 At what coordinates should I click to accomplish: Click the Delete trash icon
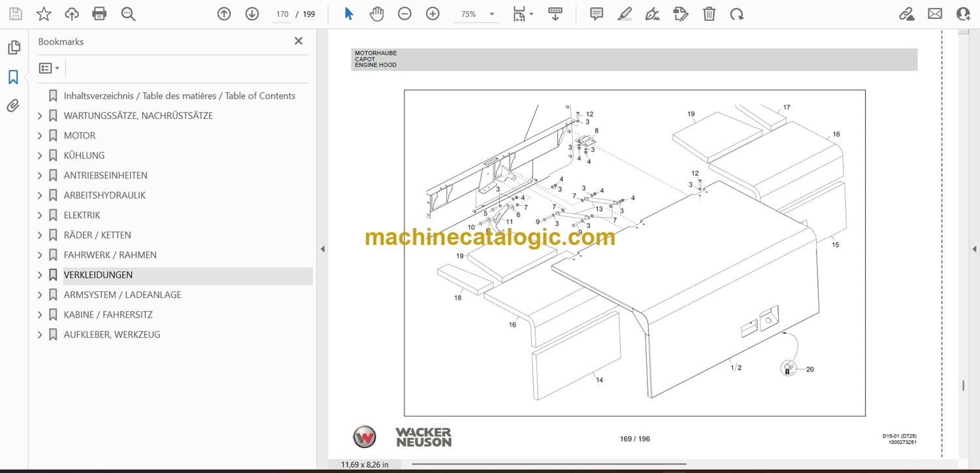(709, 14)
